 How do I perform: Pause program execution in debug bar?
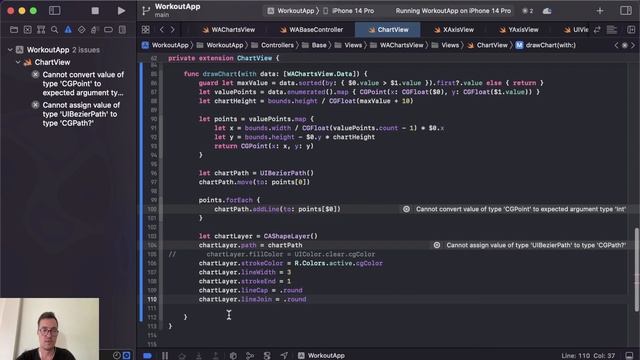[x=165, y=356]
